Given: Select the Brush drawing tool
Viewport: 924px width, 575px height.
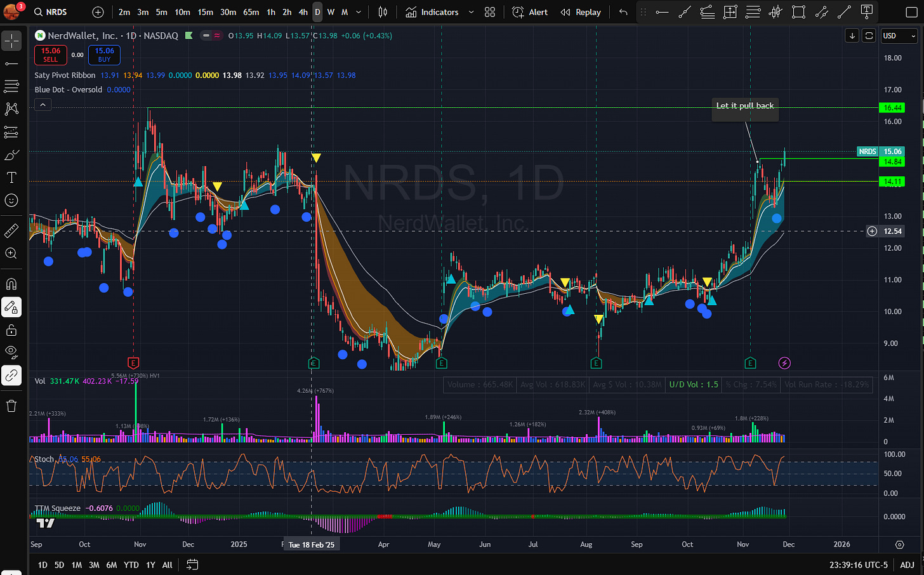Looking at the screenshot, I should (x=11, y=155).
